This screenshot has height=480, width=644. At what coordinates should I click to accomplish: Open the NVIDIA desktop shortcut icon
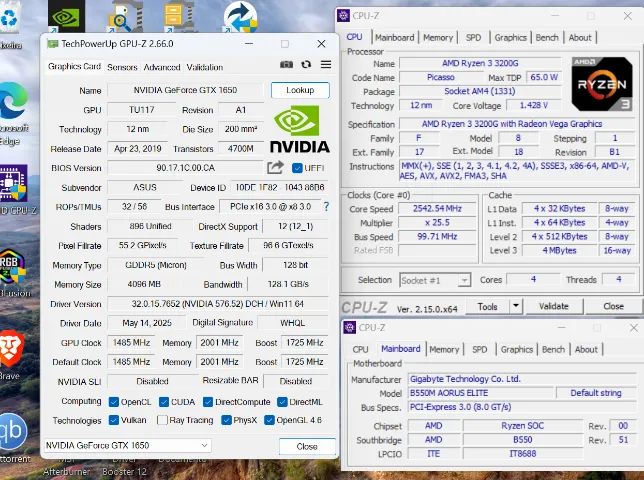(x=67, y=16)
